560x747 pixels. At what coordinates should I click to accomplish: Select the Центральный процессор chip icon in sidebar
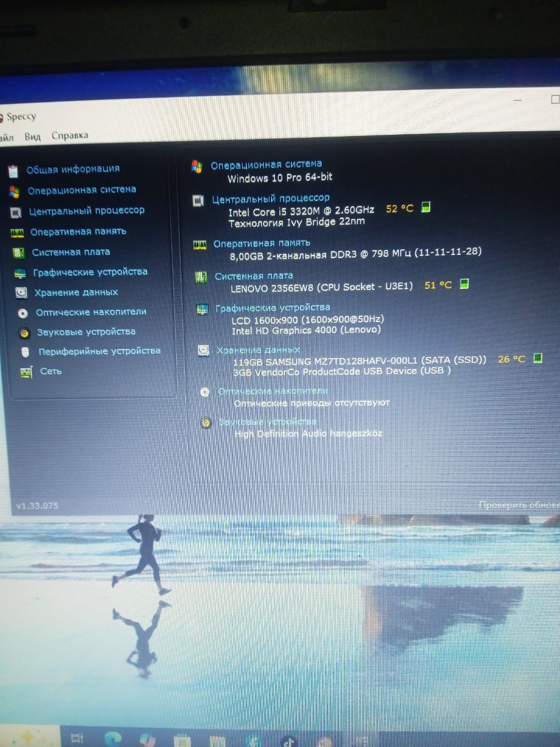[16, 212]
